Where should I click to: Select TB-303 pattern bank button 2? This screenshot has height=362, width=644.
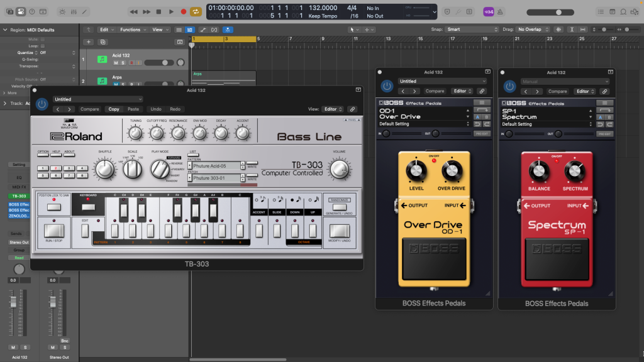[56, 168]
